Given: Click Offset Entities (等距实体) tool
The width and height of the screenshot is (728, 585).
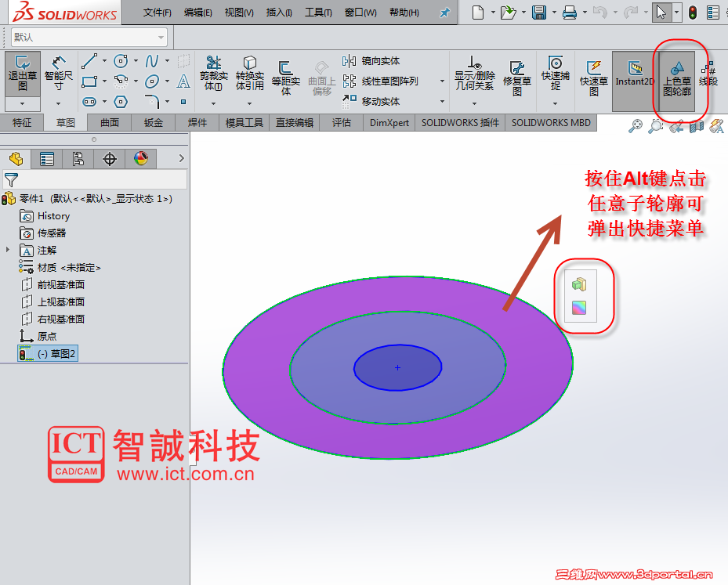Looking at the screenshot, I should click(x=285, y=78).
